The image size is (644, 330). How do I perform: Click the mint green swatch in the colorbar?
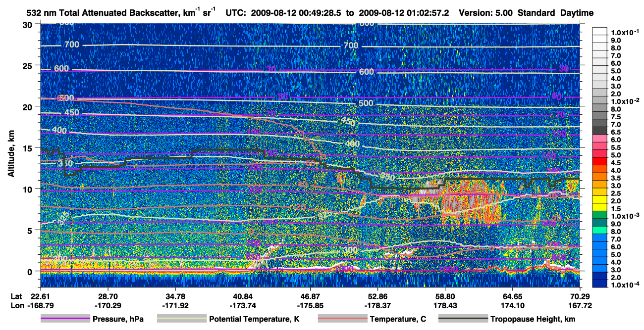pos(599,230)
